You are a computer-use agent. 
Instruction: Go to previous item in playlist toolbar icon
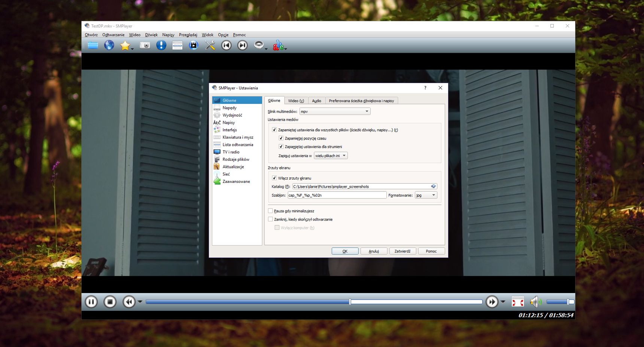pos(226,46)
